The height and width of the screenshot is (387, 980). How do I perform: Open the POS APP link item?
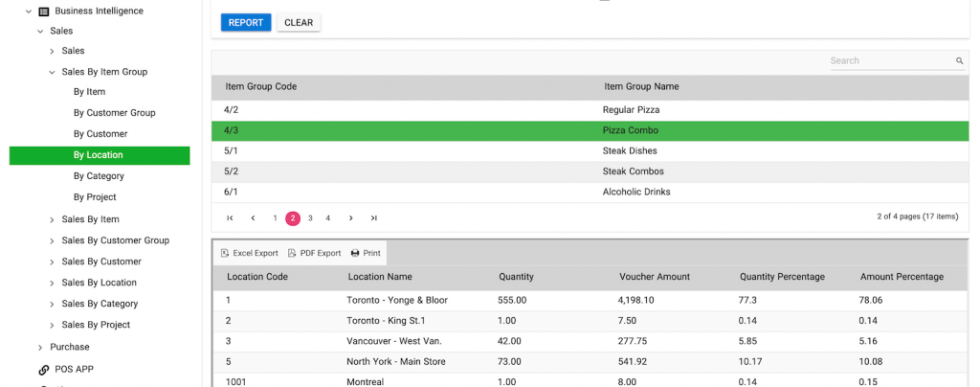(x=74, y=369)
